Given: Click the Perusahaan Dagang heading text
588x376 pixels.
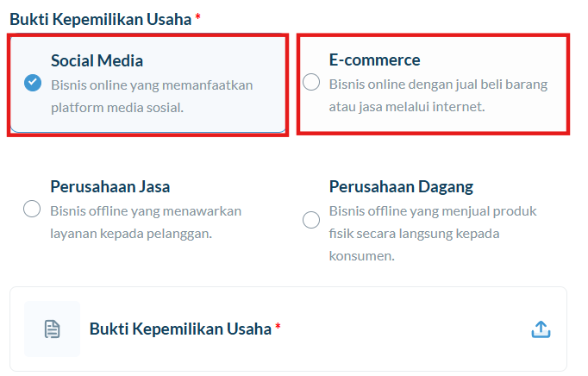Looking at the screenshot, I should point(401,187).
